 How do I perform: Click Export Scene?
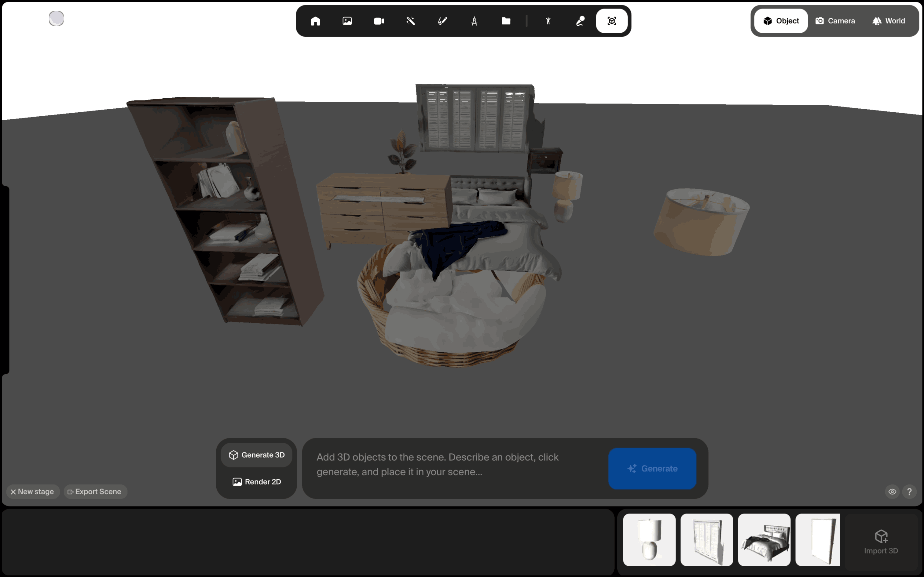[95, 492]
